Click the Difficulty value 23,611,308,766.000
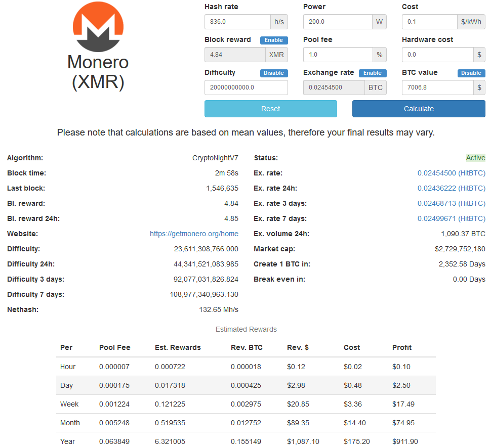490x448 pixels. pyautogui.click(x=206, y=249)
